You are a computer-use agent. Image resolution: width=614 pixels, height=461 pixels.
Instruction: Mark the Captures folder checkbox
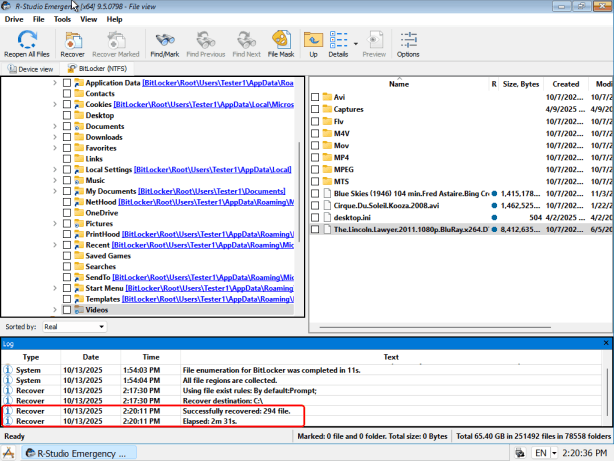315,110
